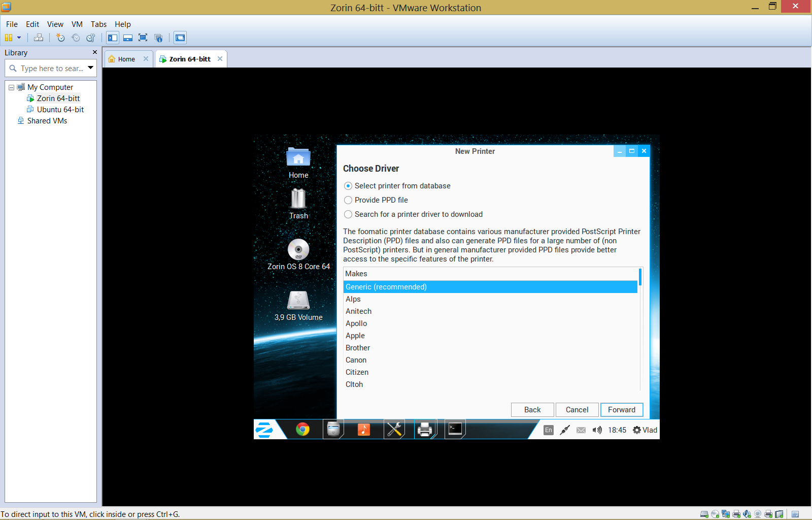
Task: Click the send Ctrl+Alt+Del keyboard icon
Action: [x=39, y=38]
